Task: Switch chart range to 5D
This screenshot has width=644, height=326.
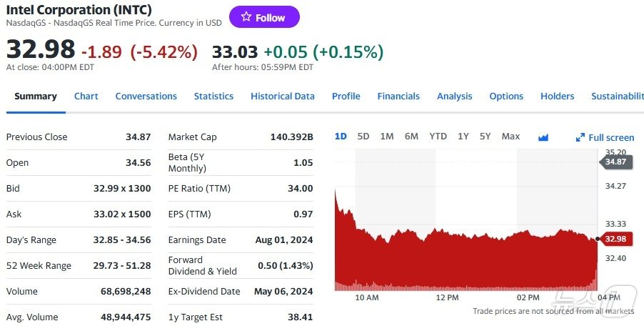Action: pos(363,137)
